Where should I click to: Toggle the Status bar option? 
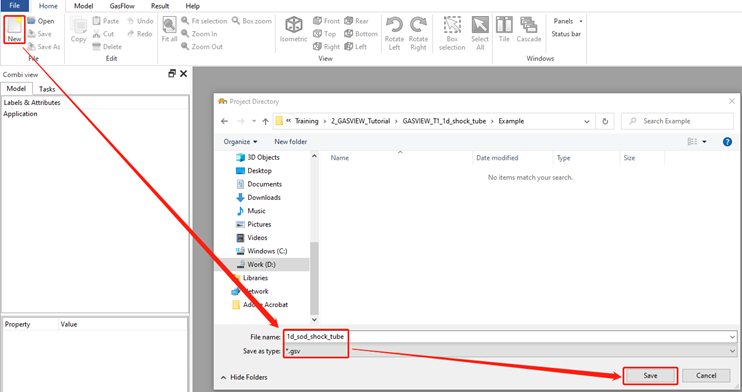pos(566,34)
